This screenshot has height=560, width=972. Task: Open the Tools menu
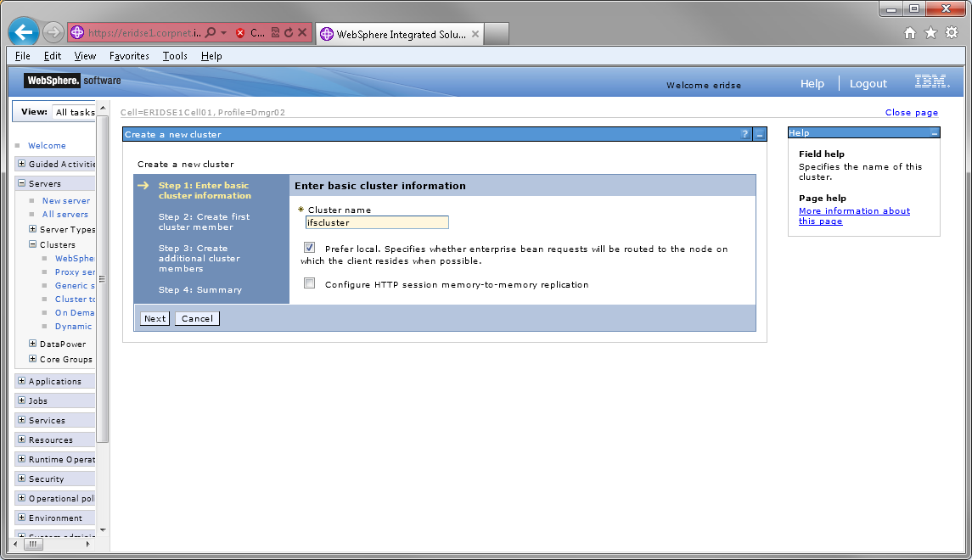pos(175,56)
